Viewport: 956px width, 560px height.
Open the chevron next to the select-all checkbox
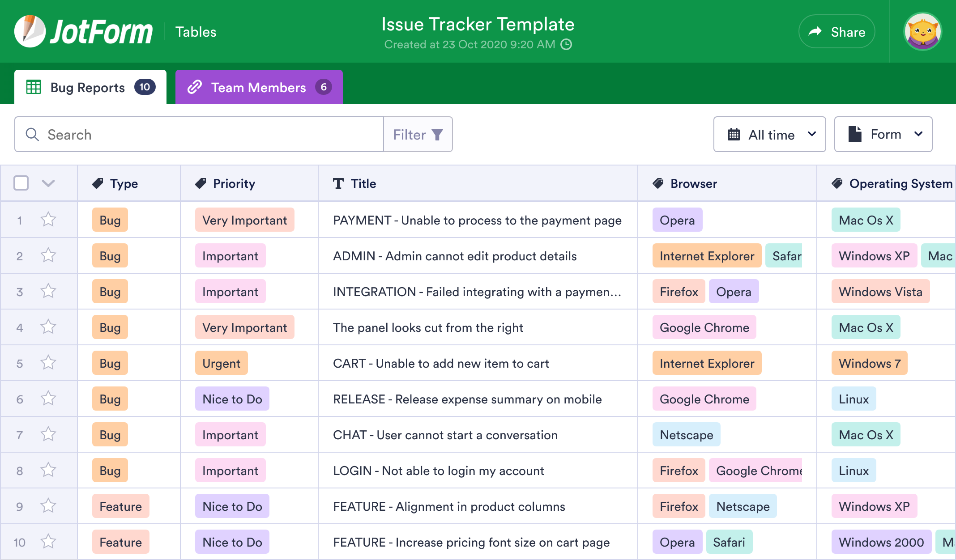coord(48,183)
